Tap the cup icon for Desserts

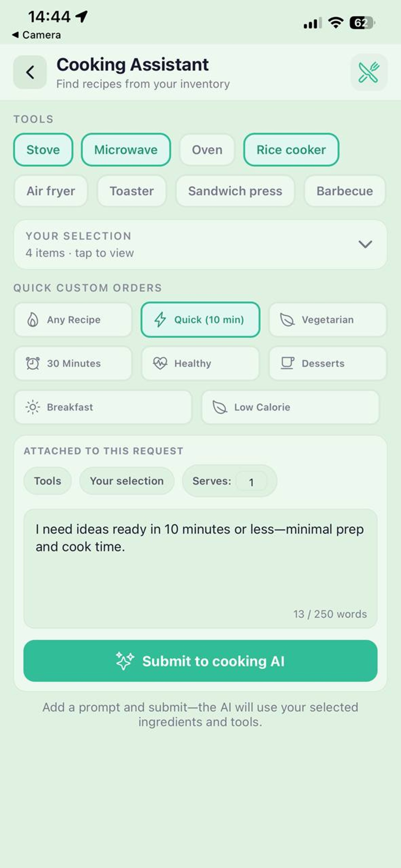[x=287, y=363]
